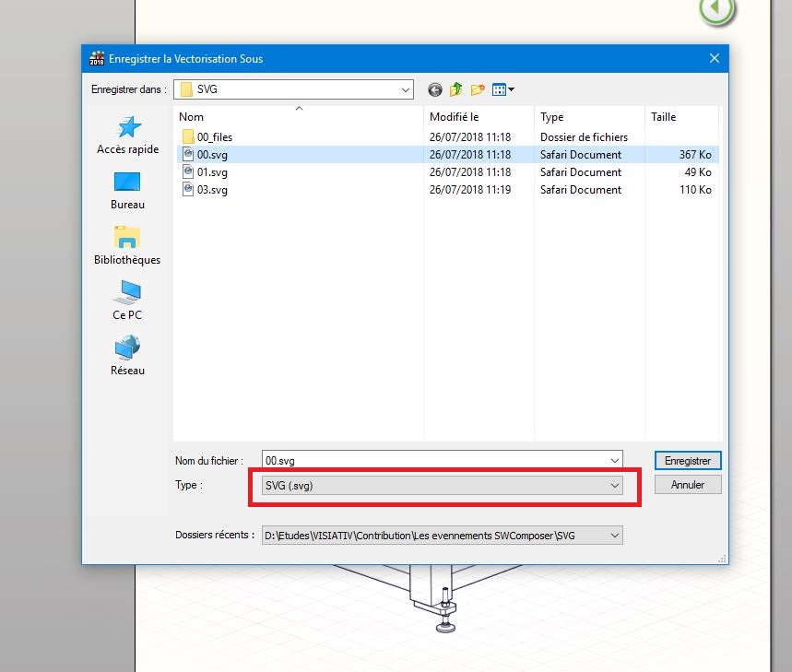Viewport: 792px width, 672px height.
Task: Open Accès rapide in places bar
Action: (128, 136)
